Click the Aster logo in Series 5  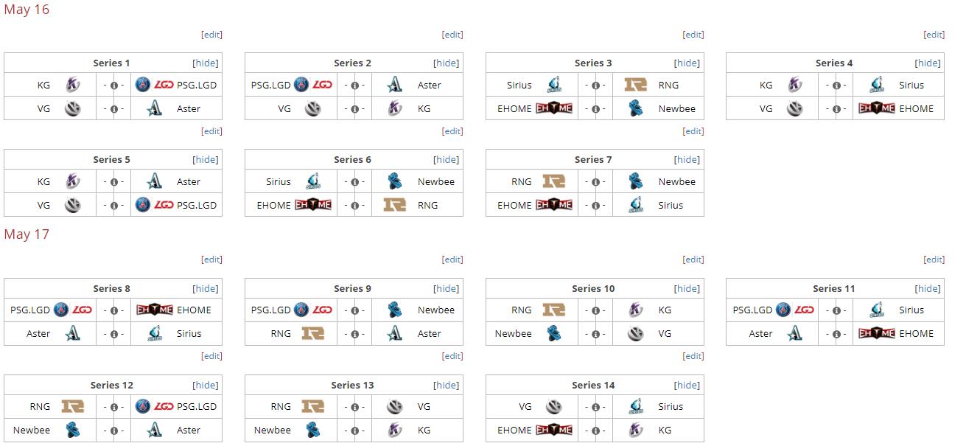153,181
